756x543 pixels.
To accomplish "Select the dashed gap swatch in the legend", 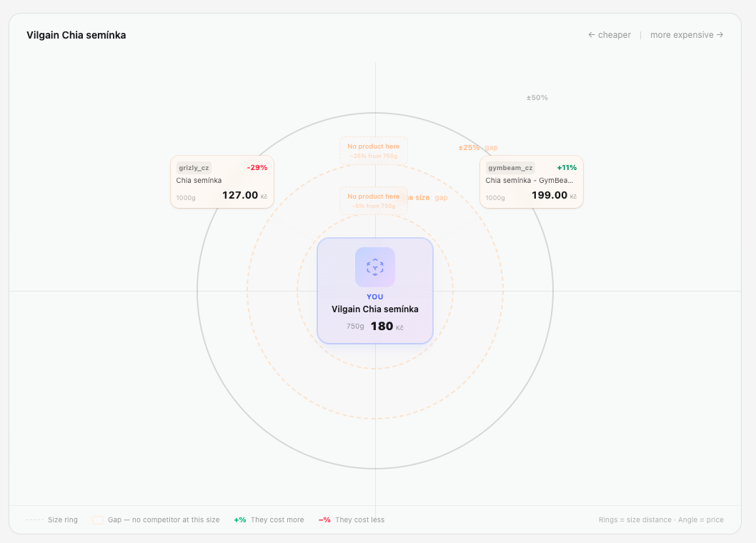I will click(97, 520).
